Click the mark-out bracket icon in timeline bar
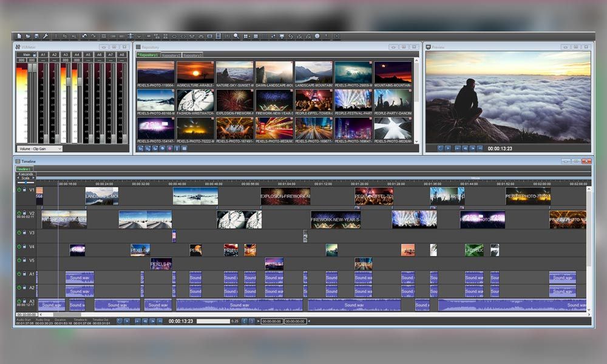 click(x=252, y=321)
